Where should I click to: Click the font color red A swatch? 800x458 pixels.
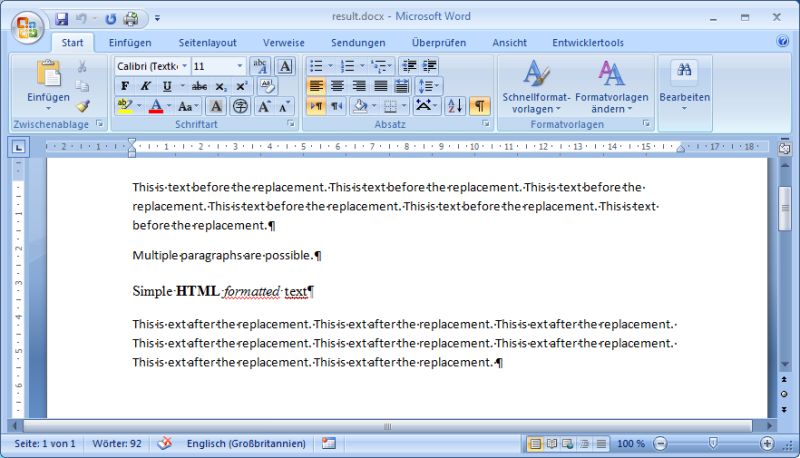(156, 107)
